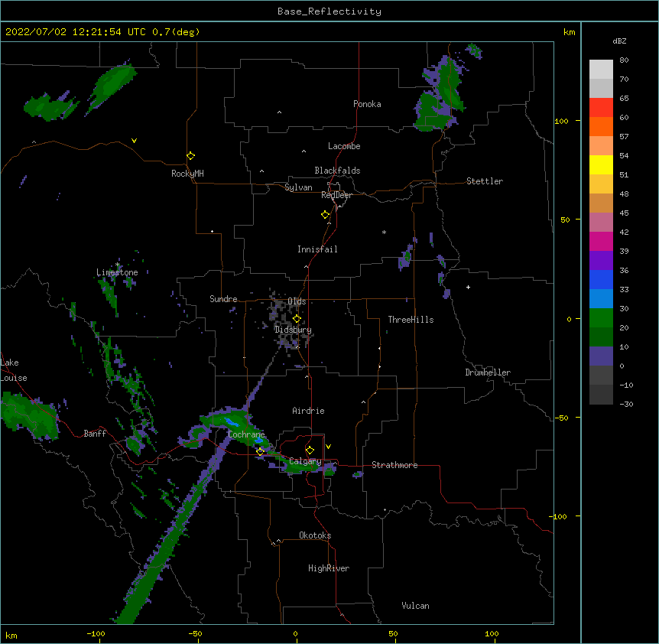The image size is (659, 644).
Task: Select the Lacombe label
Action: point(344,146)
